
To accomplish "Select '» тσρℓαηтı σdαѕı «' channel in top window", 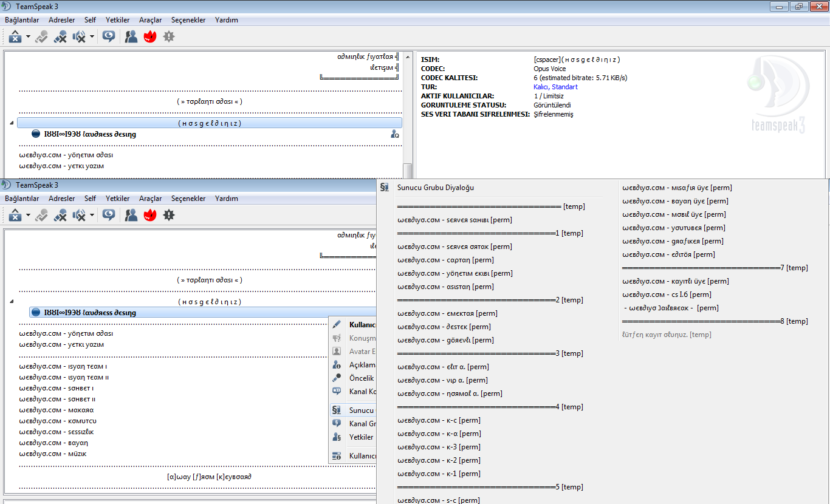I will 209,101.
